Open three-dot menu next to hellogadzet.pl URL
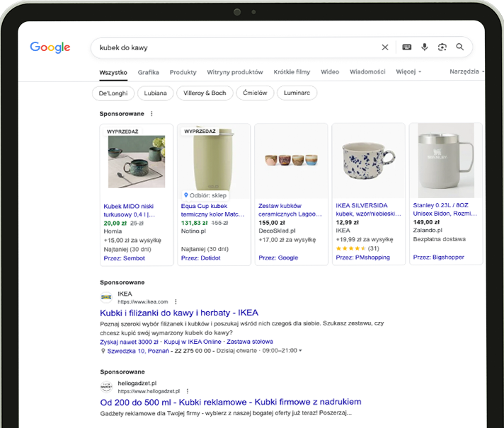This screenshot has width=504, height=428. coord(188,391)
